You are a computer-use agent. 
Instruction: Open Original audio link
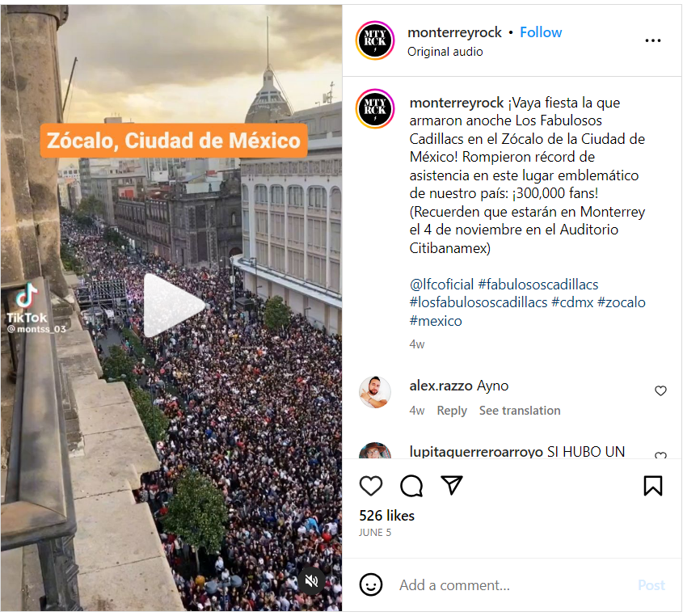[x=445, y=52]
